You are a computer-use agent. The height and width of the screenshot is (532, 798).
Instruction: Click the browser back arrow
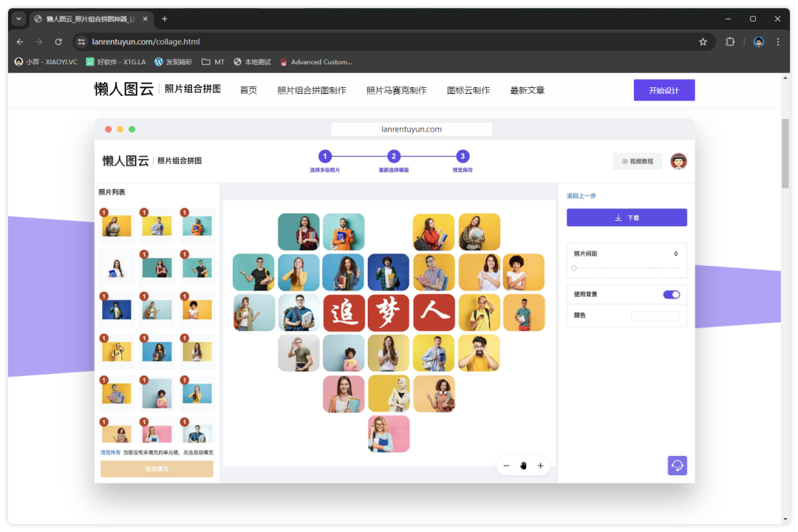pyautogui.click(x=20, y=41)
